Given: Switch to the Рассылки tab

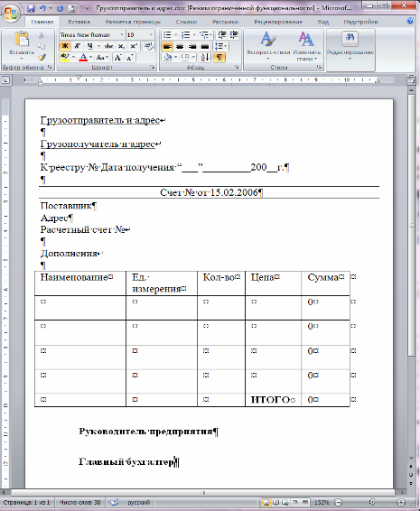Looking at the screenshot, I should click(225, 22).
